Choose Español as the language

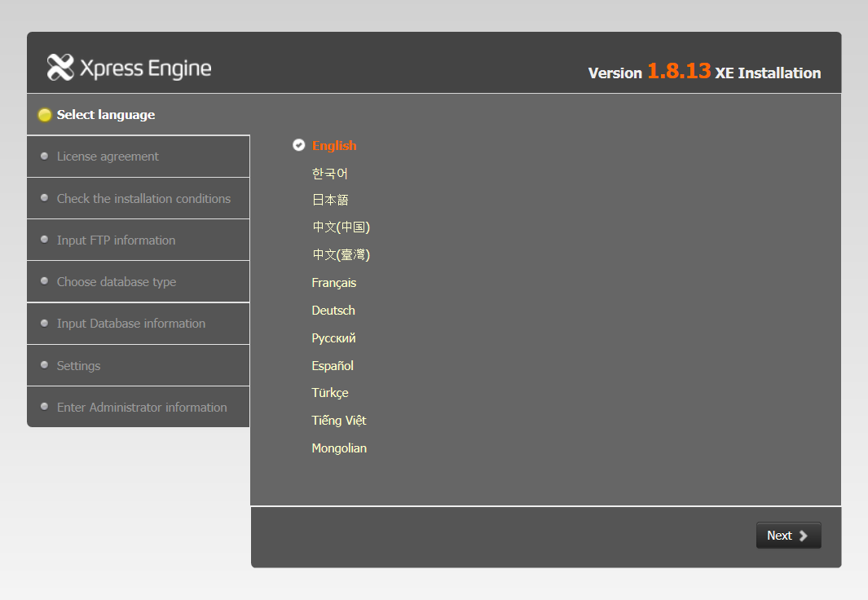point(332,366)
